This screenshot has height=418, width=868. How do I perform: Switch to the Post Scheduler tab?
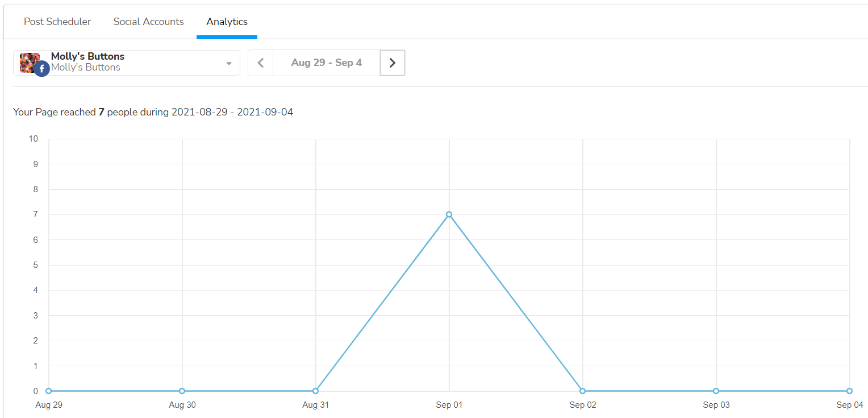pyautogui.click(x=57, y=22)
